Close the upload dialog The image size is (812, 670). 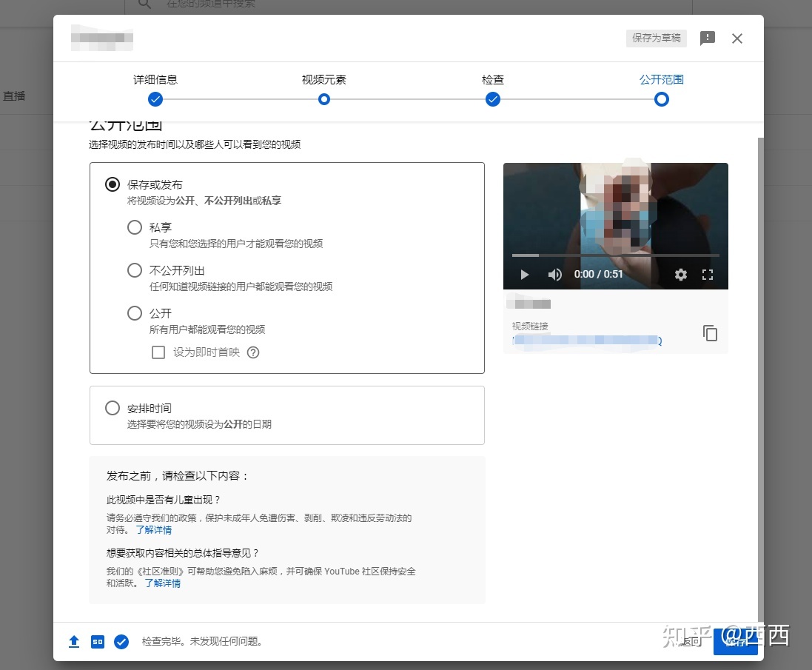point(737,38)
